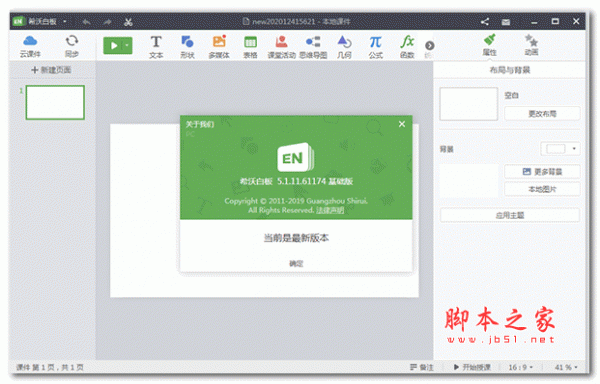Close the 关于我们 about dialog

click(x=402, y=124)
